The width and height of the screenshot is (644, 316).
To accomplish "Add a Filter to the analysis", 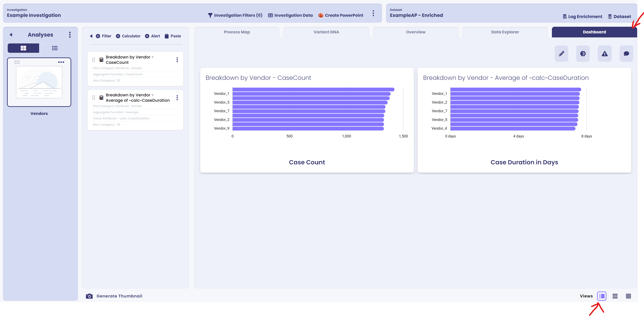I will 103,36.
